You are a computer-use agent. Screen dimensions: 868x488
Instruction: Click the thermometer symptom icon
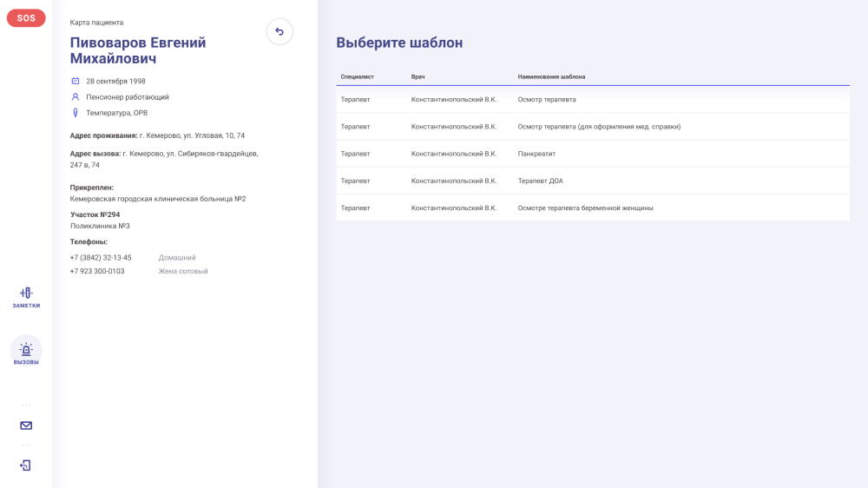76,113
